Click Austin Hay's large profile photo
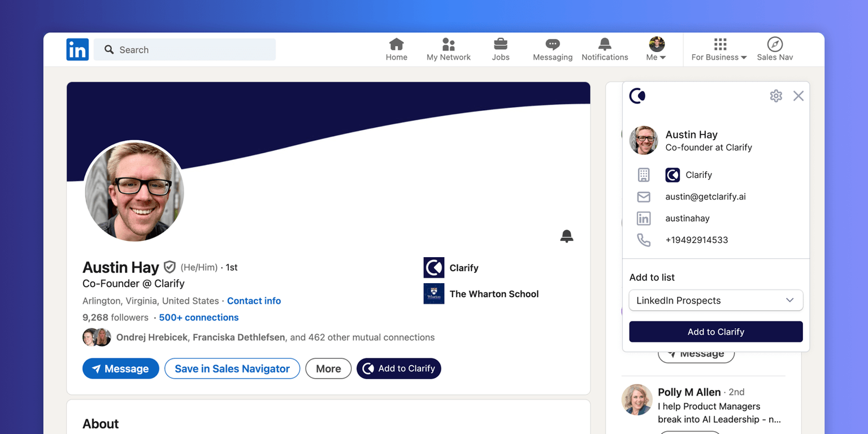The width and height of the screenshot is (868, 434). click(x=134, y=191)
